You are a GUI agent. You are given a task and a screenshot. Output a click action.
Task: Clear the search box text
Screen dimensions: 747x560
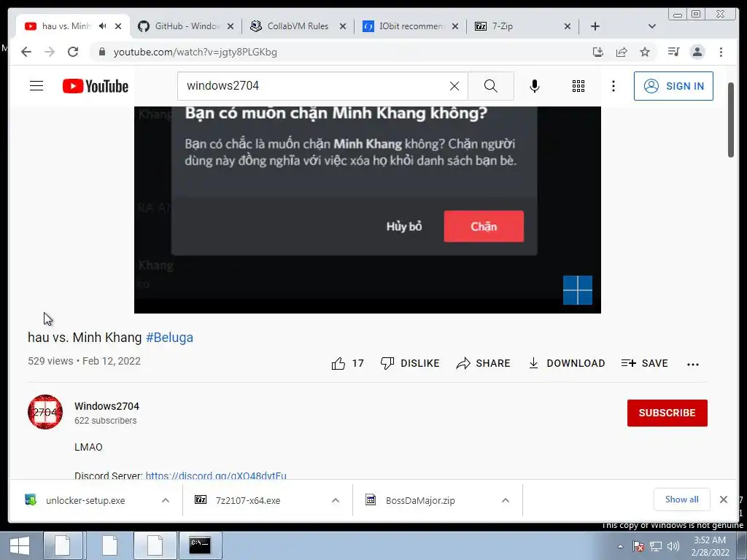[454, 86]
